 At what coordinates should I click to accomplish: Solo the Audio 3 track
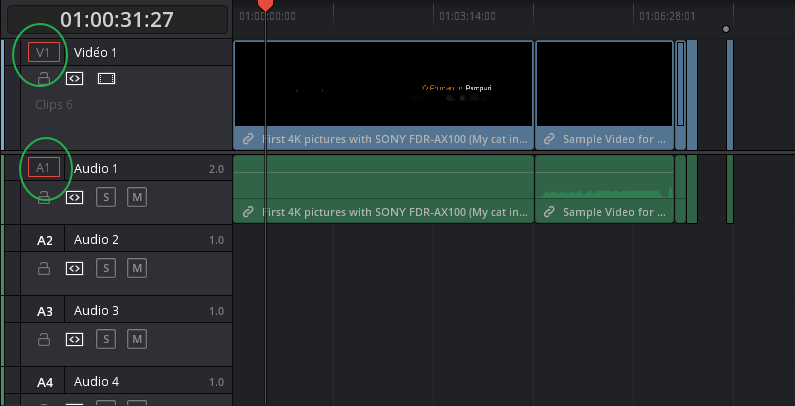106,339
